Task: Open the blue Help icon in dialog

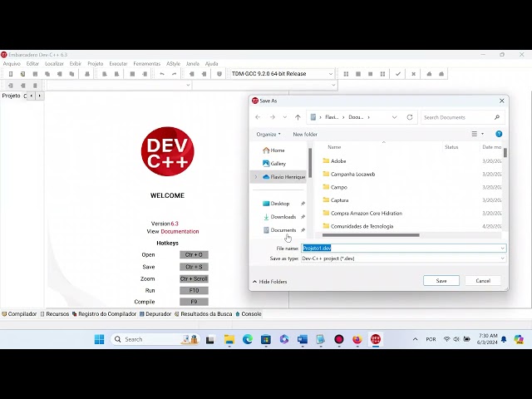Action: 499,134
